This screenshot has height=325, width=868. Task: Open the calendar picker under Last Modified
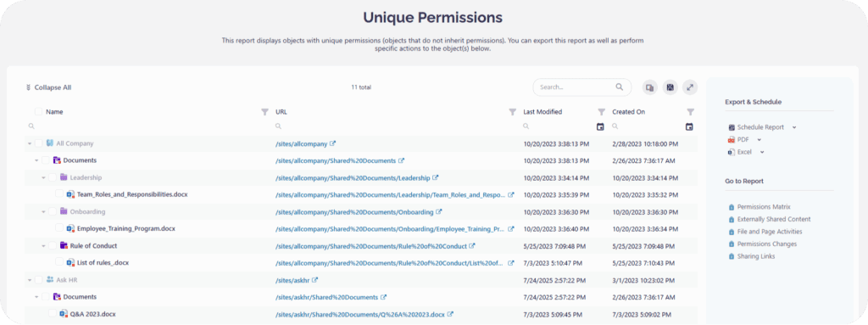tap(601, 127)
